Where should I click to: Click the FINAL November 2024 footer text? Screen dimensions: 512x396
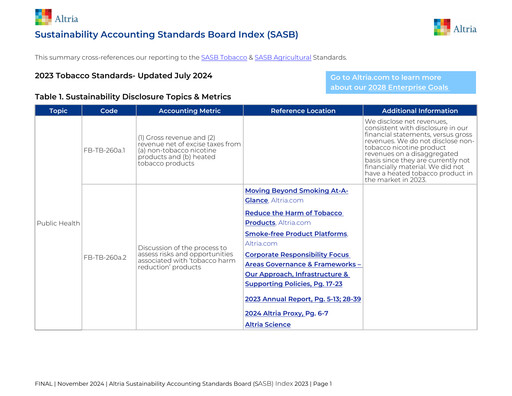tap(183, 384)
